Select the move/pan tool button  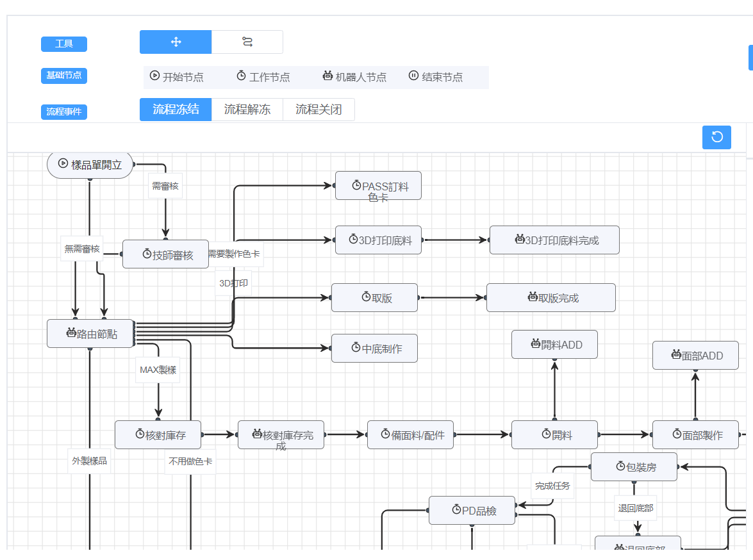point(176,42)
